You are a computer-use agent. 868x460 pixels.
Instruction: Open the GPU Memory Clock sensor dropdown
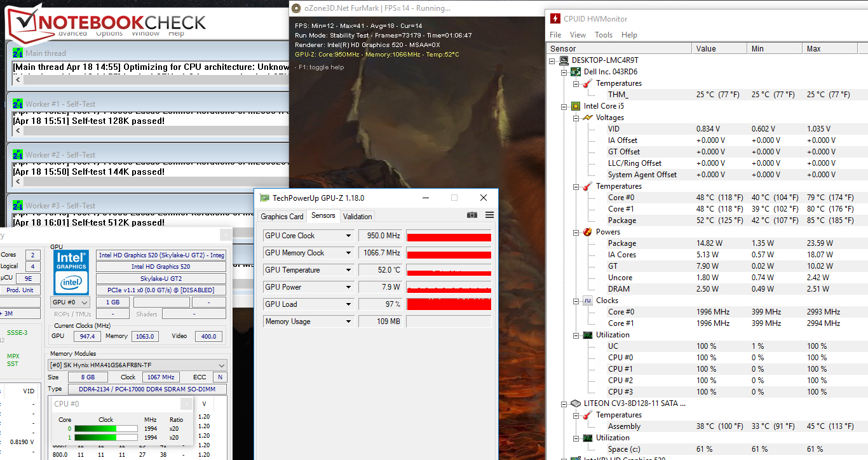pos(348,253)
